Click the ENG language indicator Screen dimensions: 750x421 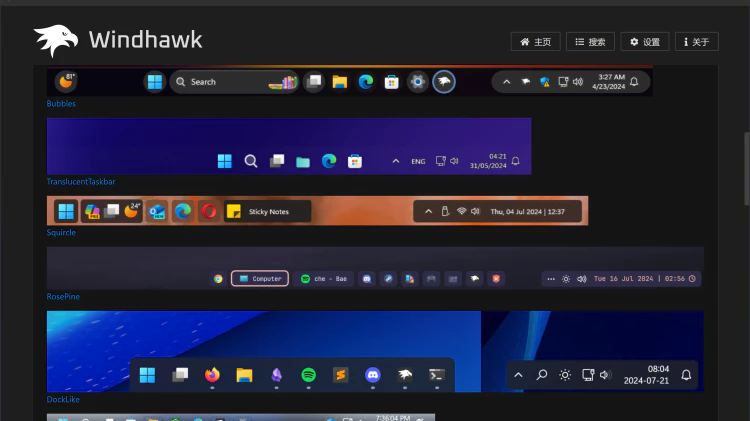click(x=418, y=162)
